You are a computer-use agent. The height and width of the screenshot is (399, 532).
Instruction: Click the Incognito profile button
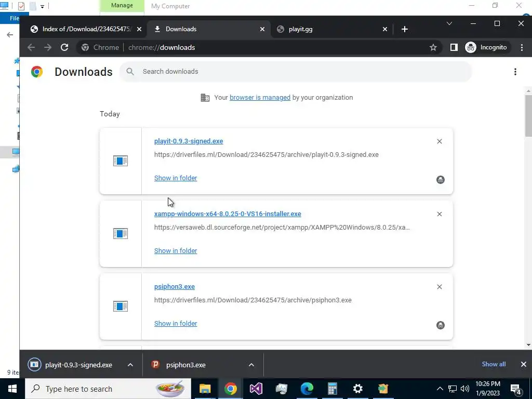coord(486,47)
